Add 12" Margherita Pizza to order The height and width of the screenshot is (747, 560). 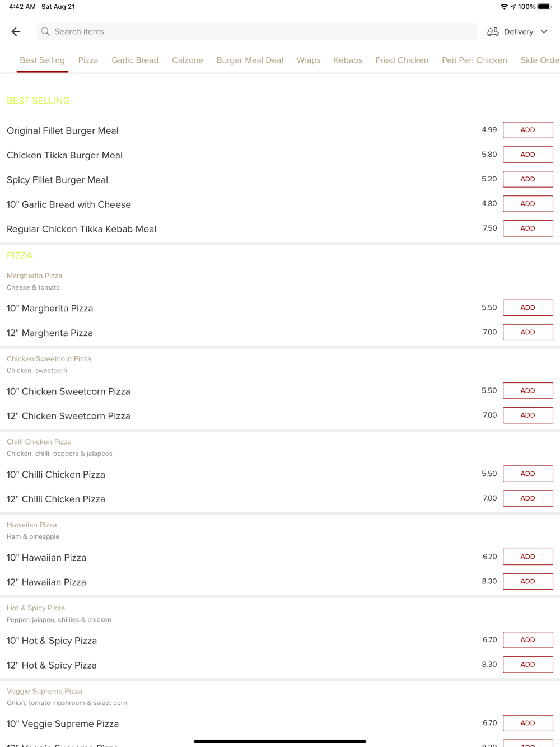click(x=528, y=332)
